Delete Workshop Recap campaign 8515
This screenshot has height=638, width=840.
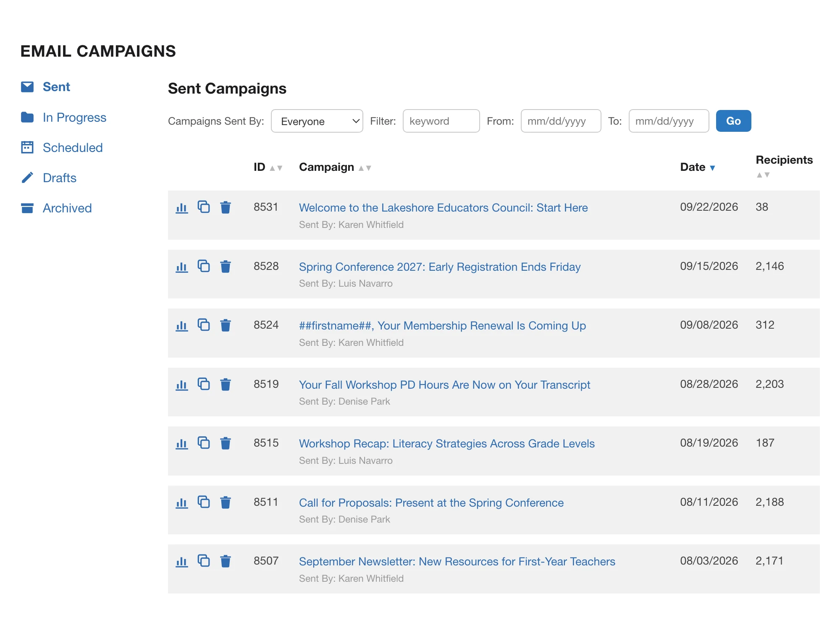[x=226, y=443]
